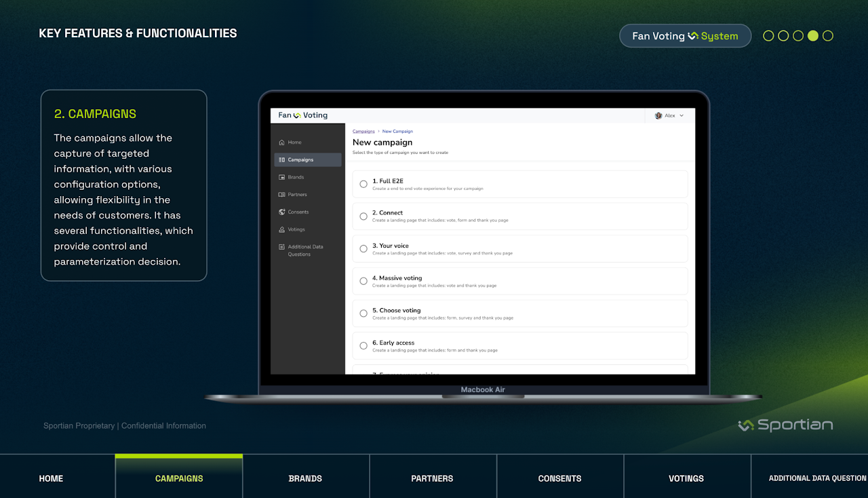Click the Campaigns breadcrumb link
Screen dimensions: 868x498
(363, 132)
